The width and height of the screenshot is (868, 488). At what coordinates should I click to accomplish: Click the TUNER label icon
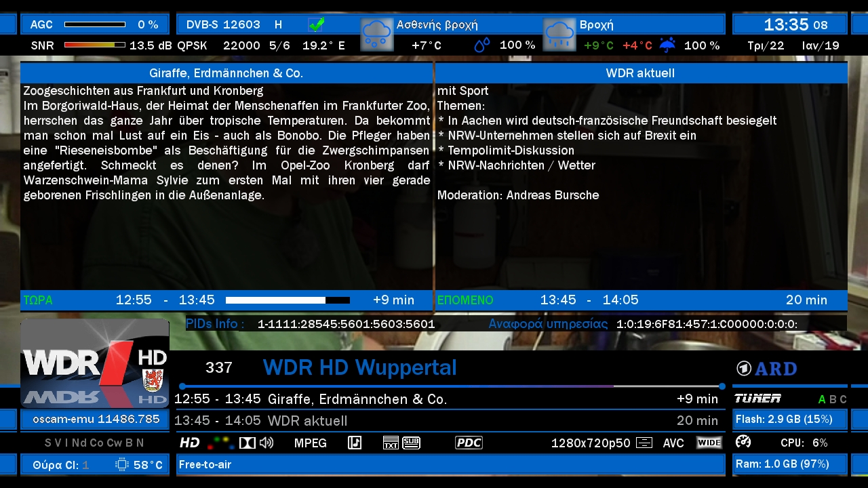[758, 399]
